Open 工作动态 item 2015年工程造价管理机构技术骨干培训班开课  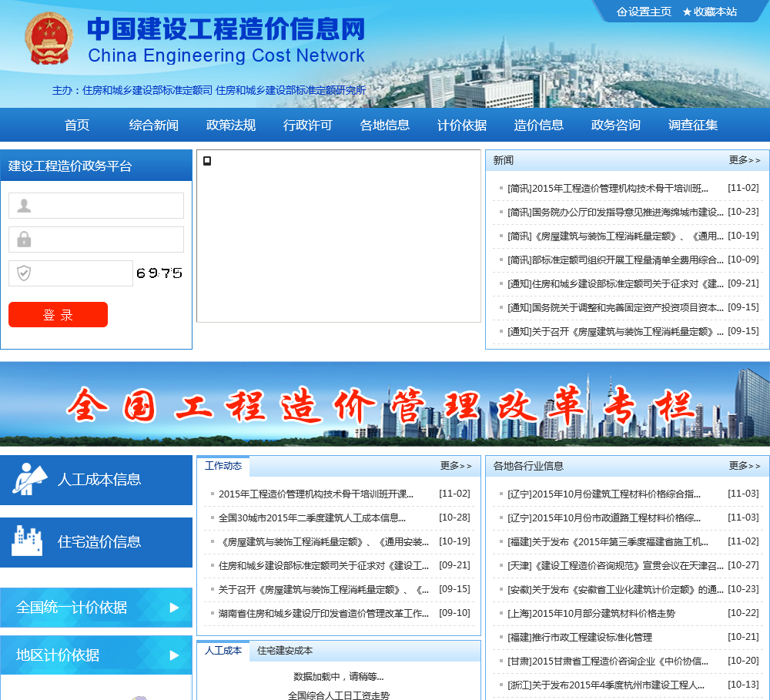(316, 494)
